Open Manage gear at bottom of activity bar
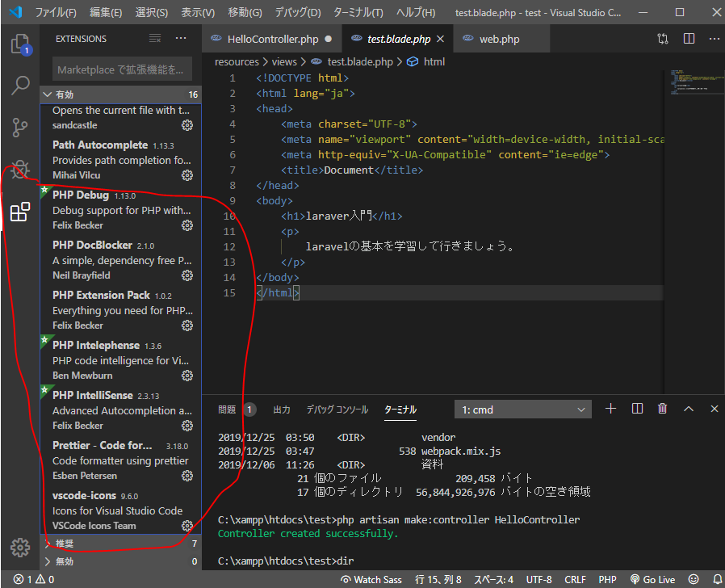The width and height of the screenshot is (725, 588). pyautogui.click(x=20, y=547)
